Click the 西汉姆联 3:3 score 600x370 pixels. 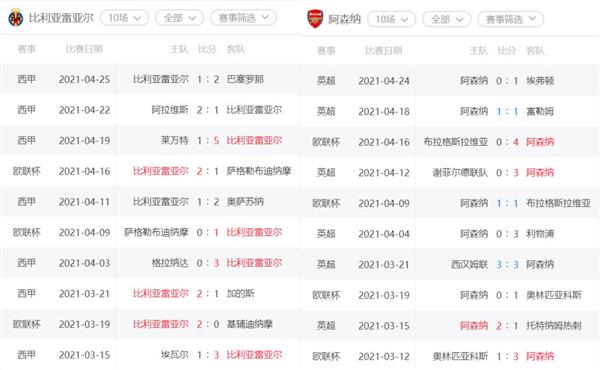[507, 264]
